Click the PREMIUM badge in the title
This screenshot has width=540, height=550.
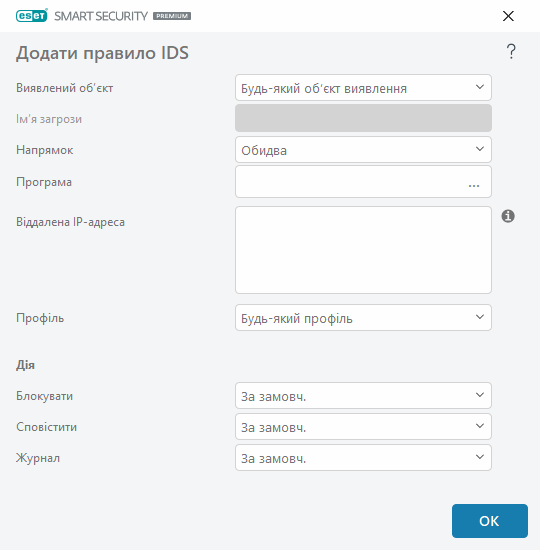pos(172,16)
